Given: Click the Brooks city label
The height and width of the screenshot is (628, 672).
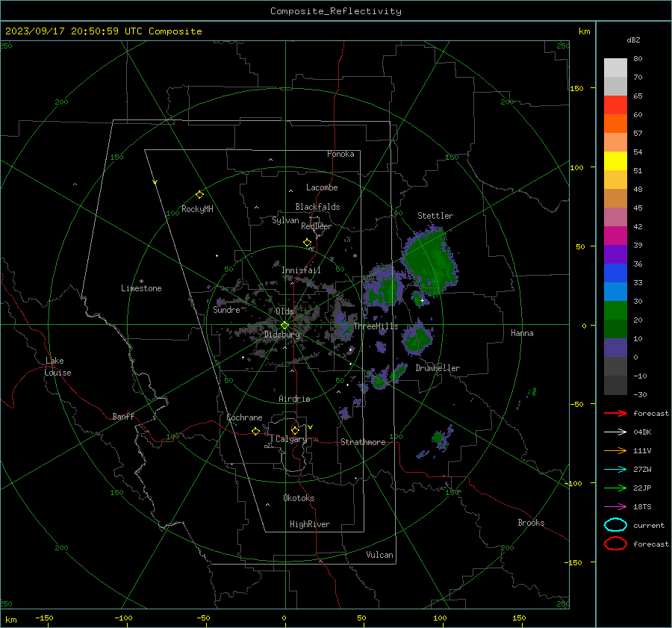Looking at the screenshot, I should coord(531,523).
